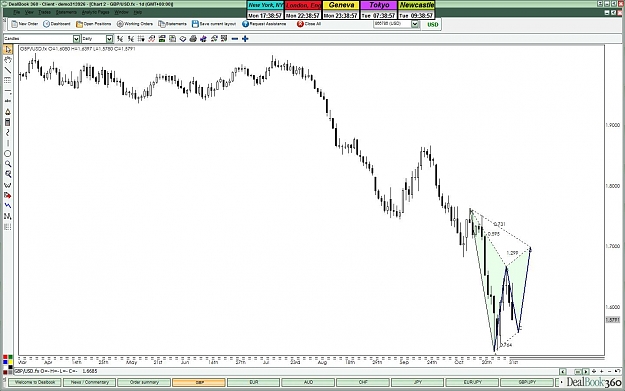The width and height of the screenshot is (625, 391).
Task: Open the account USD dropdown
Action: [x=415, y=24]
